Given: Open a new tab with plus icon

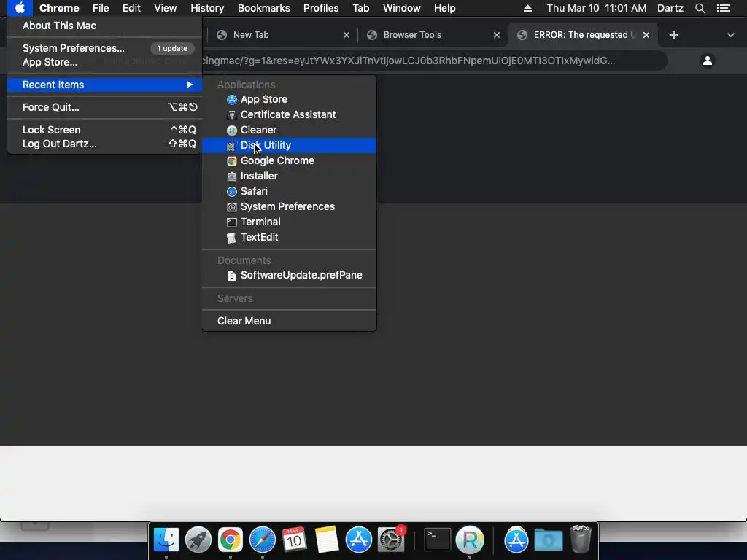Looking at the screenshot, I should 673,35.
